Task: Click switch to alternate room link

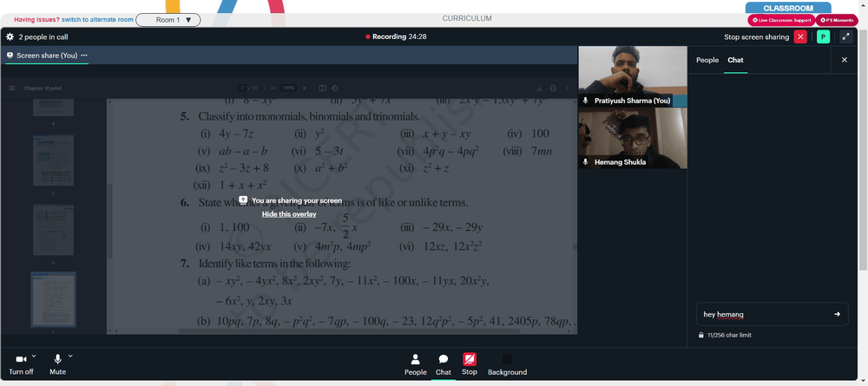Action: coord(97,20)
